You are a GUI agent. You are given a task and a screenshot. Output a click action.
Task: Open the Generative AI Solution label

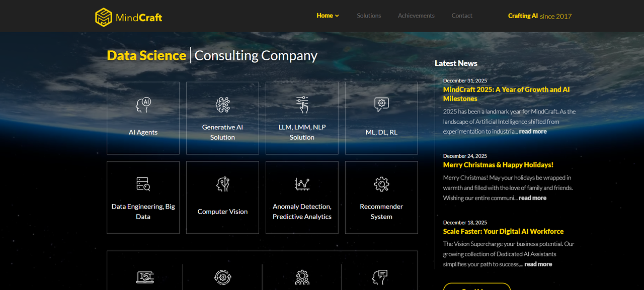point(222,132)
